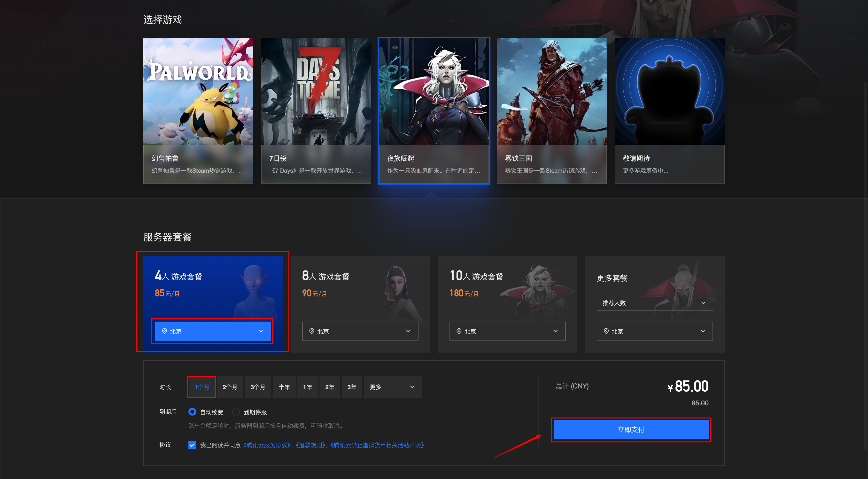Click location pin icon in 8人 package
The width and height of the screenshot is (868, 479).
pos(312,331)
